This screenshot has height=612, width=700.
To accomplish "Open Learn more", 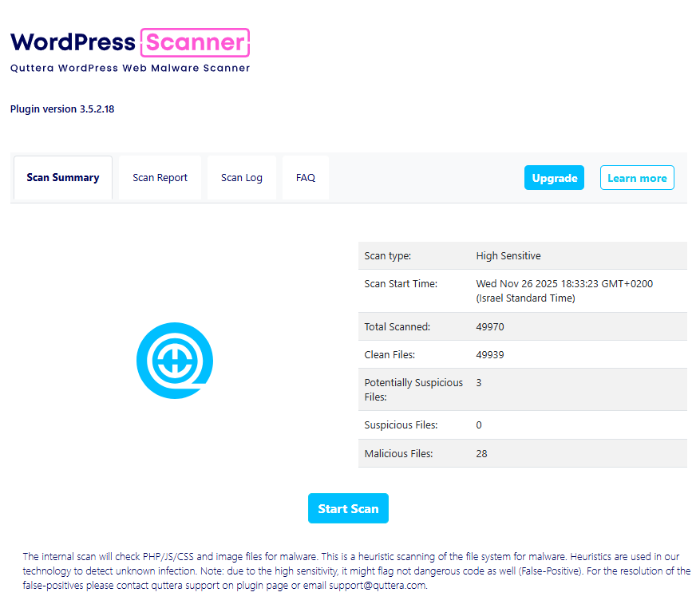I will click(637, 177).
